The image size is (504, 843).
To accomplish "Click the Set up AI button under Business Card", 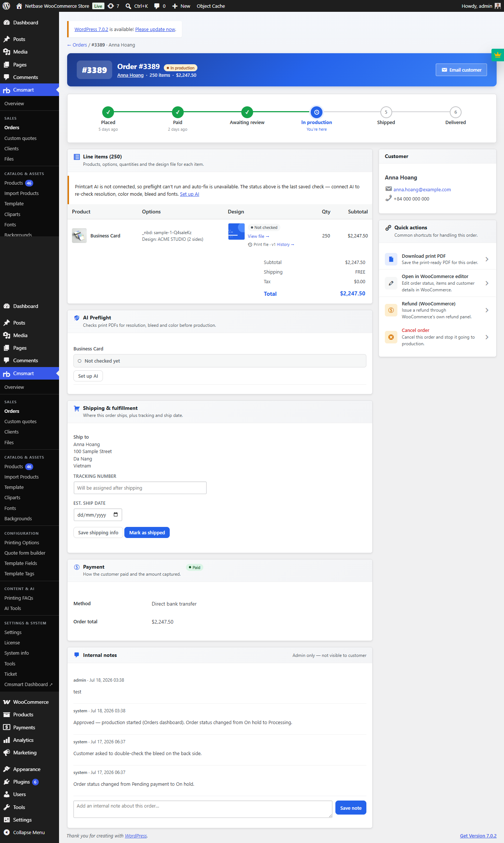I will tap(88, 376).
